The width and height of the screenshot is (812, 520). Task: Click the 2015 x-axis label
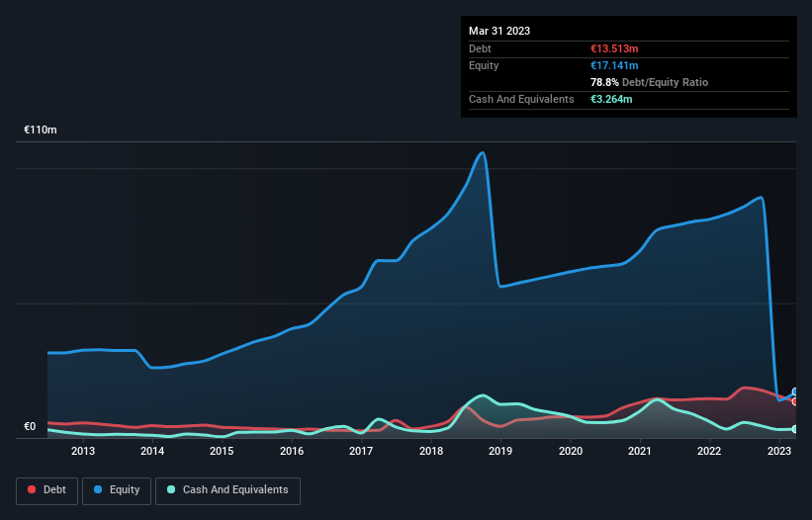[x=222, y=451]
